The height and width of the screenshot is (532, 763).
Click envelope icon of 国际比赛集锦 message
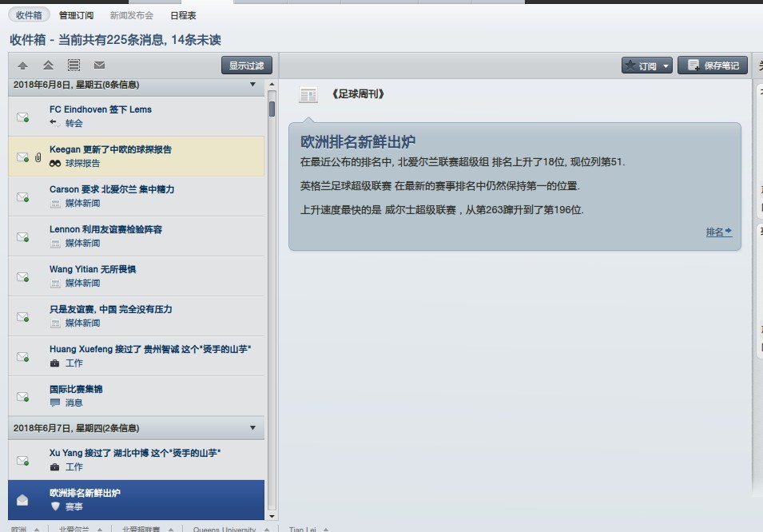[22, 397]
